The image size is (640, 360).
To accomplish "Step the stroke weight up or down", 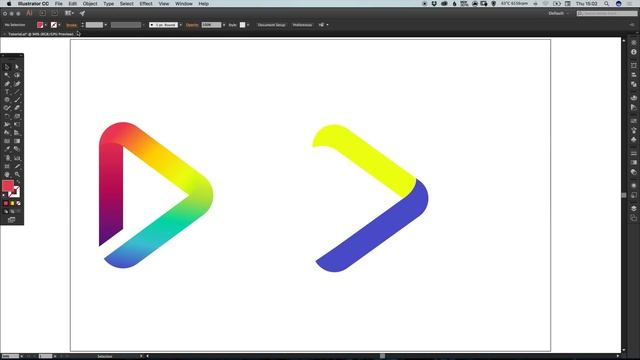I will 82,25.
